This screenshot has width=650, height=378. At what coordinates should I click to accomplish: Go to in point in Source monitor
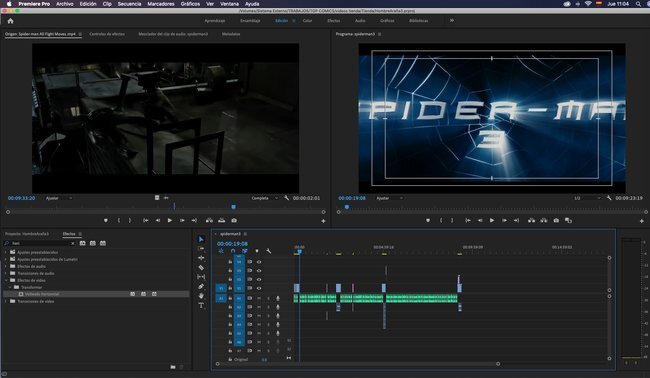(146, 220)
